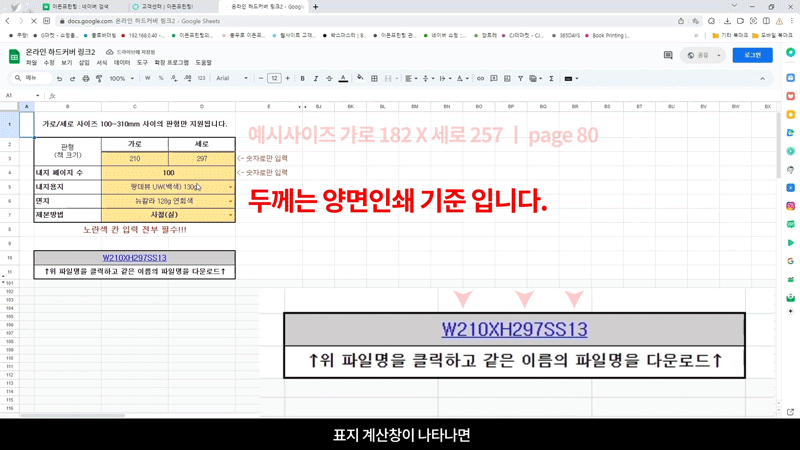Click the functions sigma icon
This screenshot has width=800, height=450.
[552, 79]
